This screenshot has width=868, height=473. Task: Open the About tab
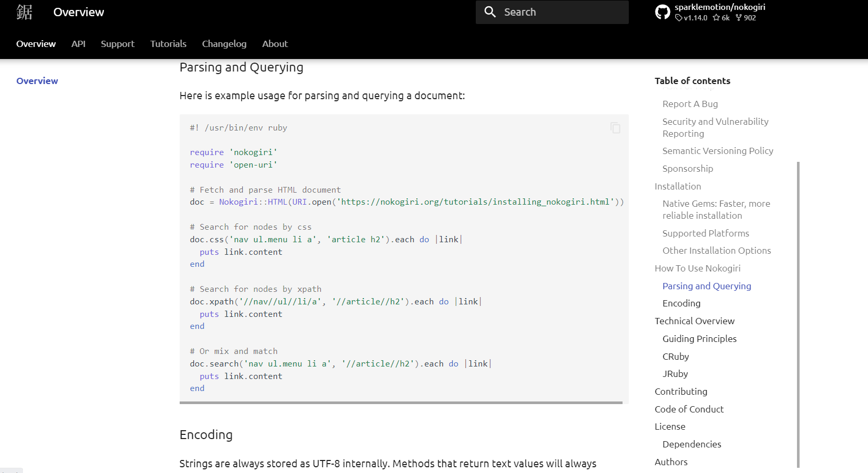point(275,44)
